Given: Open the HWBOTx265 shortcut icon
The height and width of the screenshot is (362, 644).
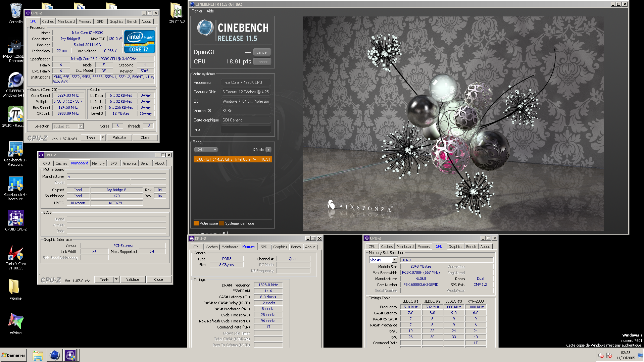Looking at the screenshot, I should tap(16, 45).
